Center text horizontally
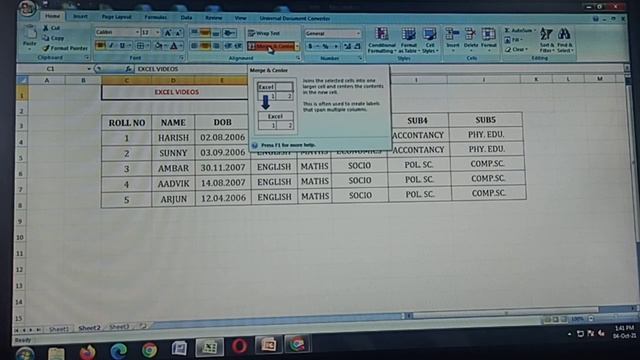The width and height of the screenshot is (640, 360). [x=205, y=46]
